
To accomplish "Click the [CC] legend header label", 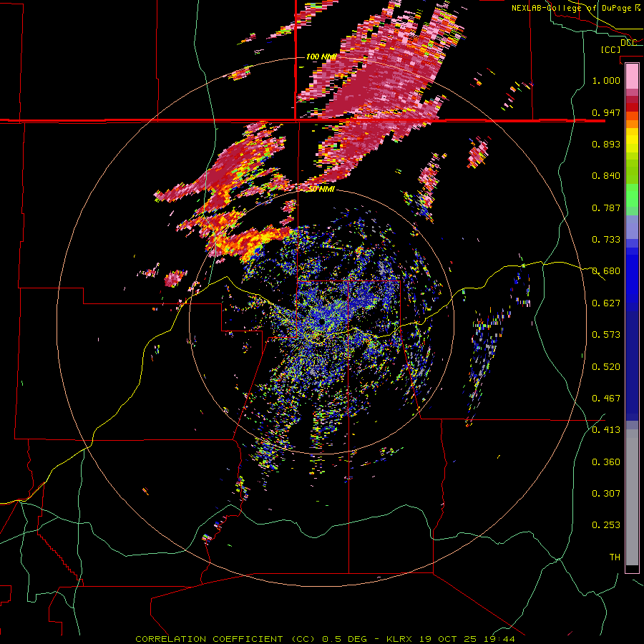I will pos(610,49).
